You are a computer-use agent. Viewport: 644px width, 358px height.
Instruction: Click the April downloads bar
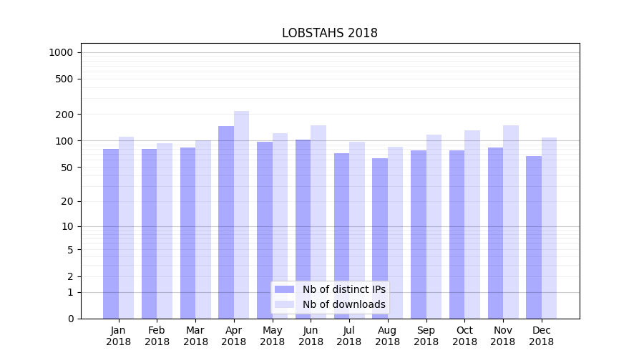tap(241, 215)
